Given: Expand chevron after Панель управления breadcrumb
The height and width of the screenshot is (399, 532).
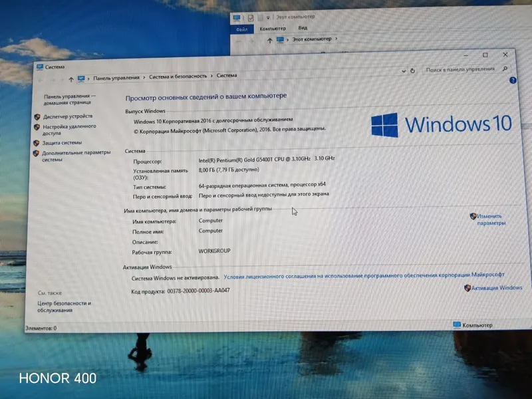Looking at the screenshot, I should (144, 77).
